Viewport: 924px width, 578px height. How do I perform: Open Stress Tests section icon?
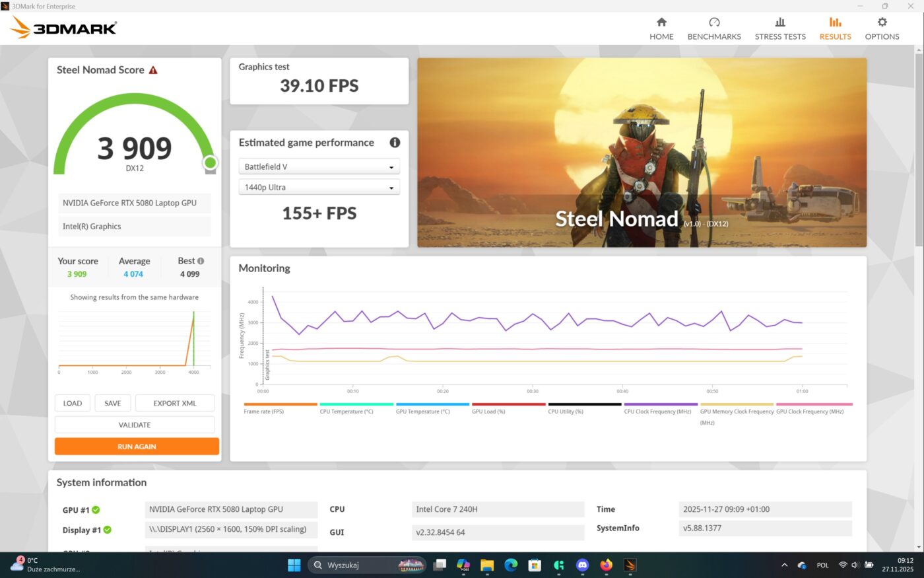(x=780, y=22)
